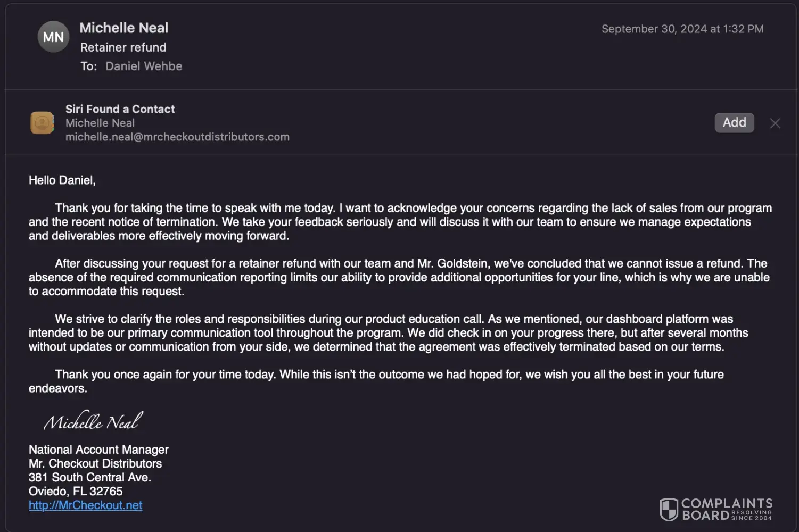Click the Hello Daniel greeting
The height and width of the screenshot is (532, 799).
coord(62,180)
